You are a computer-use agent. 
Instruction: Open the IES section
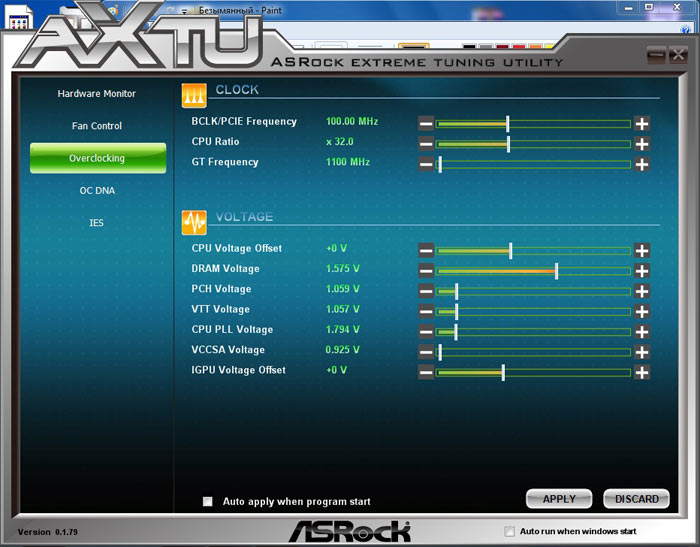tap(97, 222)
